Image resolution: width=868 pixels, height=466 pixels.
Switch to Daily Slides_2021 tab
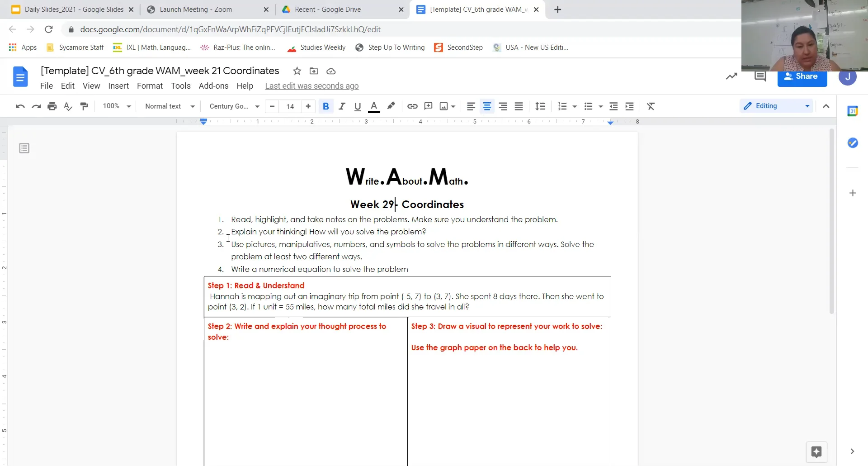(74, 10)
